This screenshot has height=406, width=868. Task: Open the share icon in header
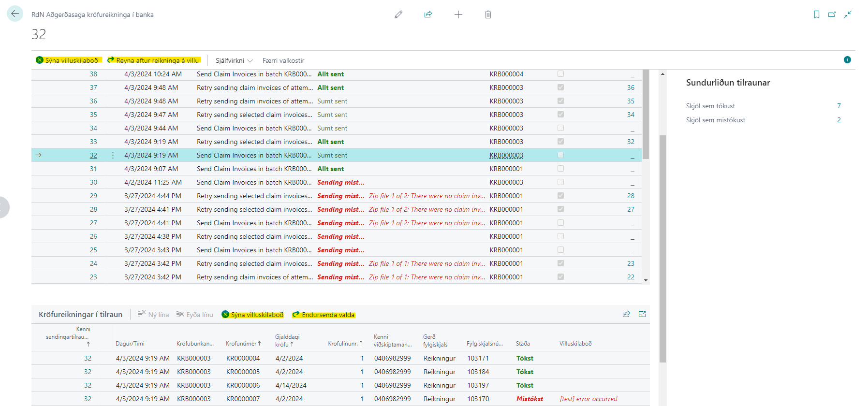[428, 14]
